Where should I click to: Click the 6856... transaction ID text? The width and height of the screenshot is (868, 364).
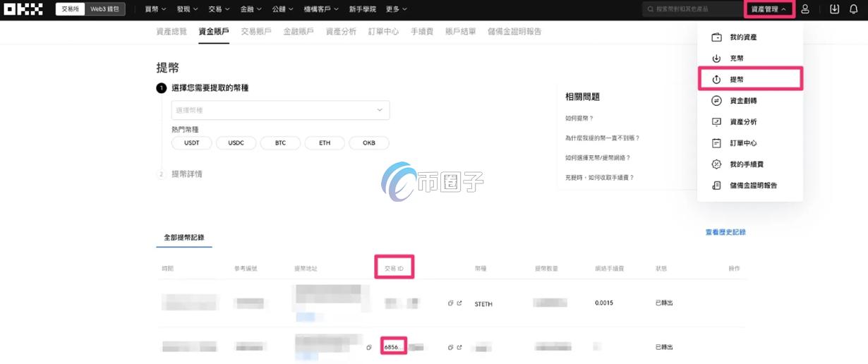pos(394,347)
